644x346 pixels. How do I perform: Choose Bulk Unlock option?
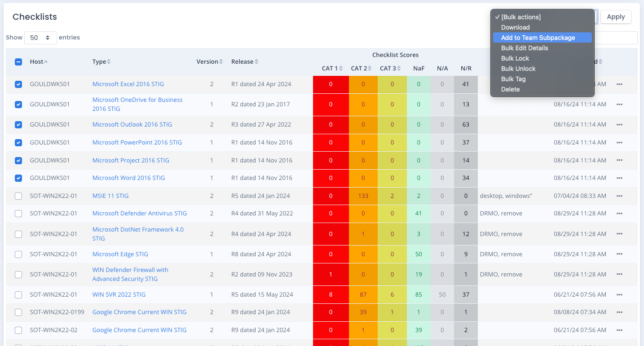pyautogui.click(x=542, y=69)
